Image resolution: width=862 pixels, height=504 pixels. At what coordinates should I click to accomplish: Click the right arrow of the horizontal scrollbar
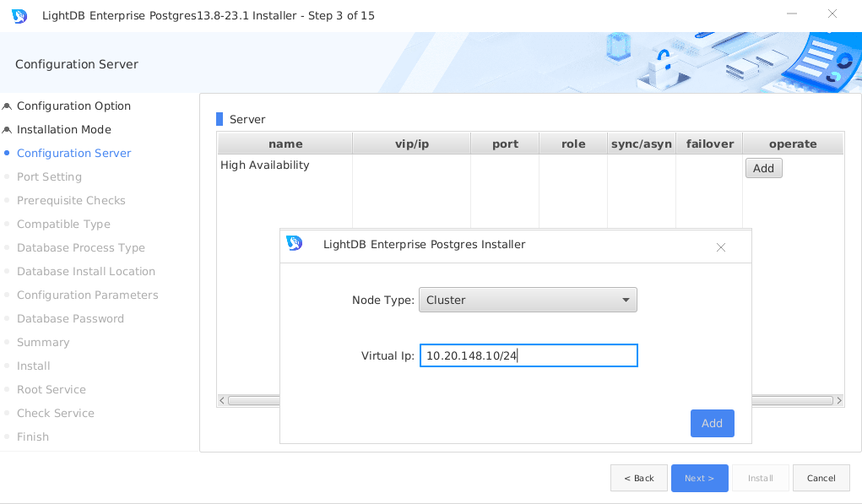pos(839,401)
